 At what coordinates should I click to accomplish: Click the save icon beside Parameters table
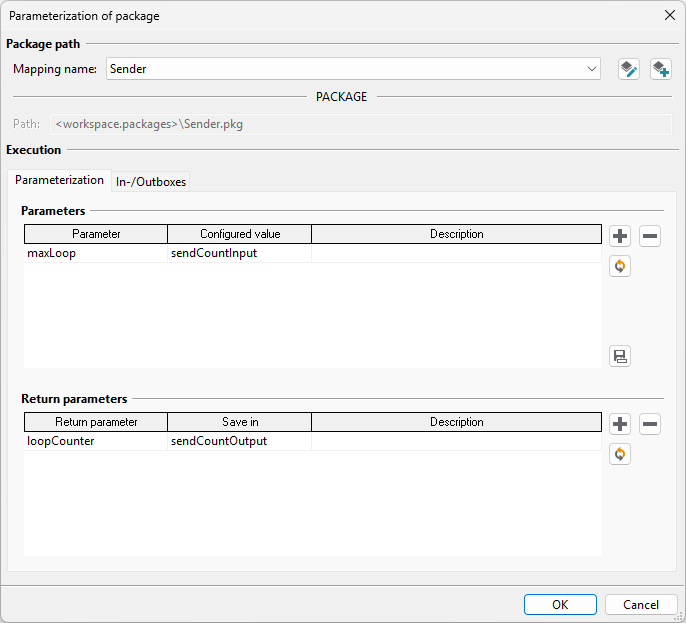tap(620, 356)
